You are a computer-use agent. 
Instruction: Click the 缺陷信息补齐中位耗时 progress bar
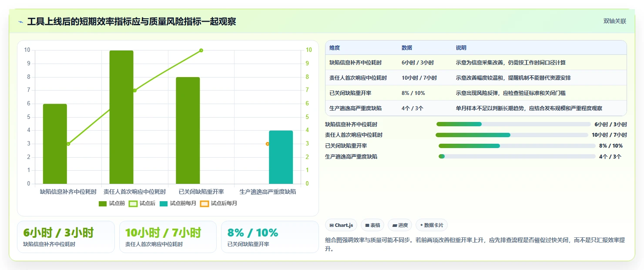[513, 124]
